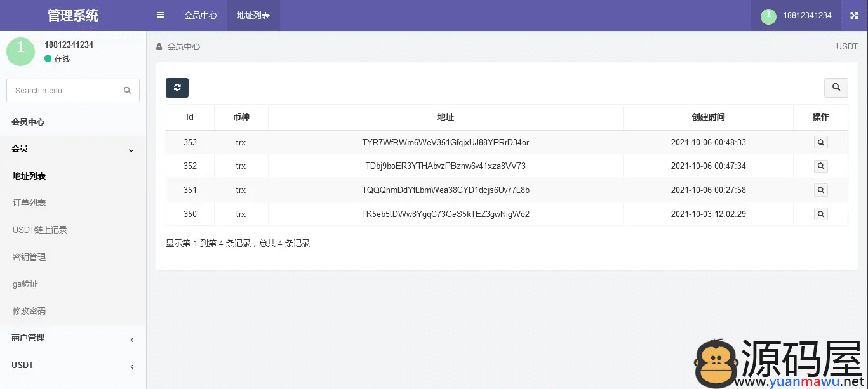Image resolution: width=868 pixels, height=389 pixels.
Task: Click the large green avatar in the sidebar
Action: pyautogui.click(x=20, y=51)
